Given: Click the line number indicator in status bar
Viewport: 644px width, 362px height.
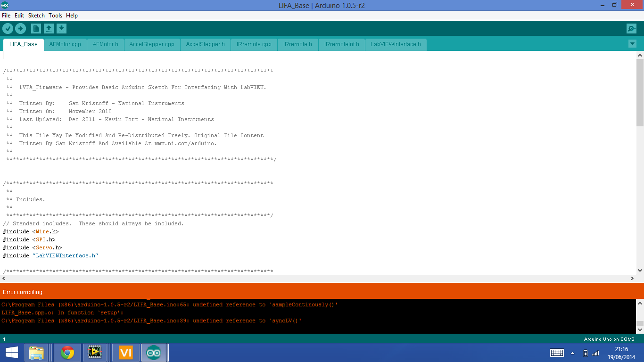Looking at the screenshot, I should 4,339.
